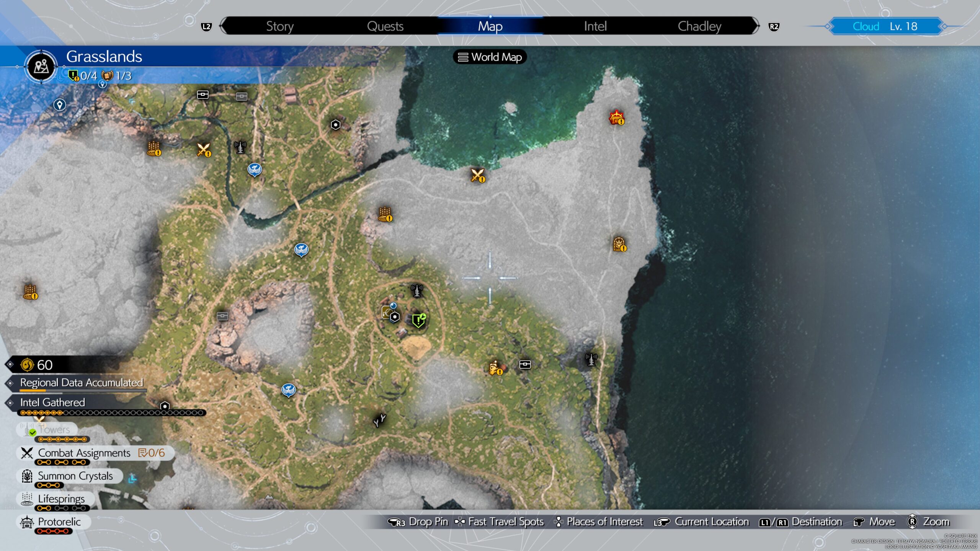Click the 1/3 counter beside the quest count

[116, 76]
